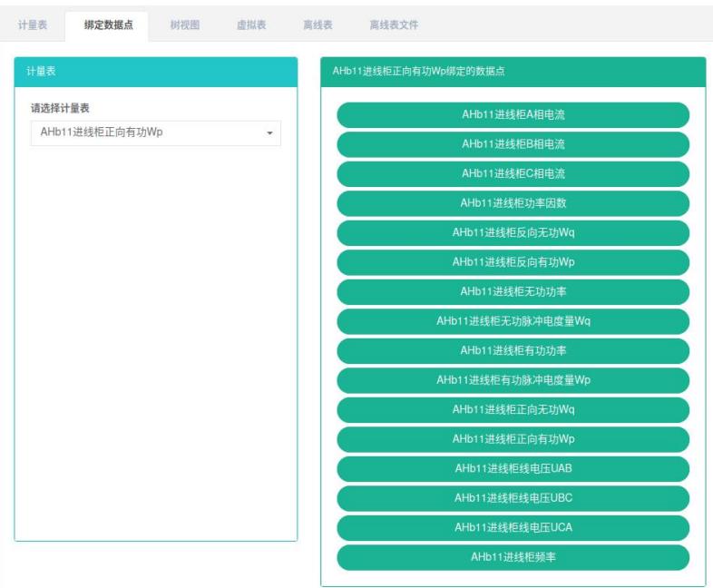Image resolution: width=713 pixels, height=588 pixels.
Task: Click the AHb11进线柜功率因数 data point
Action: (513, 203)
